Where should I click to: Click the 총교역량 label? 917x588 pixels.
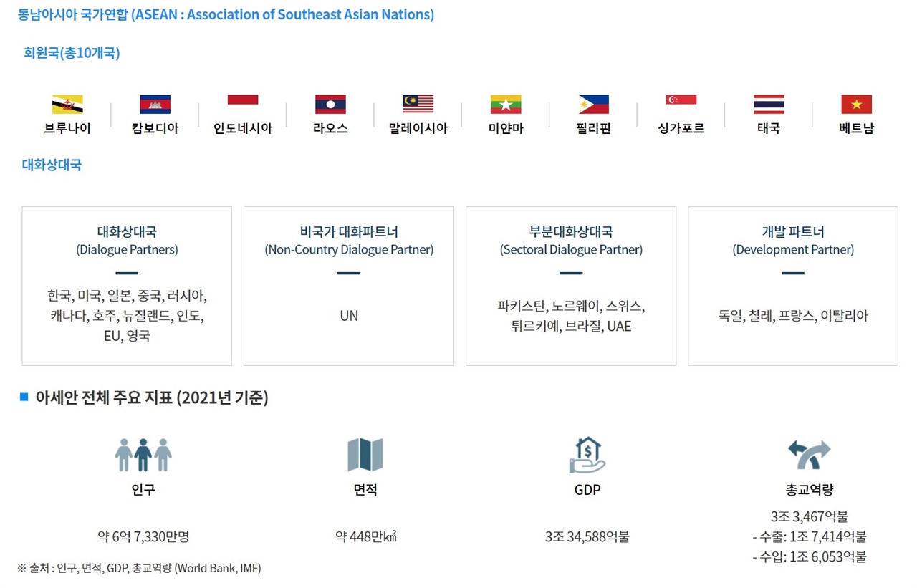point(809,491)
